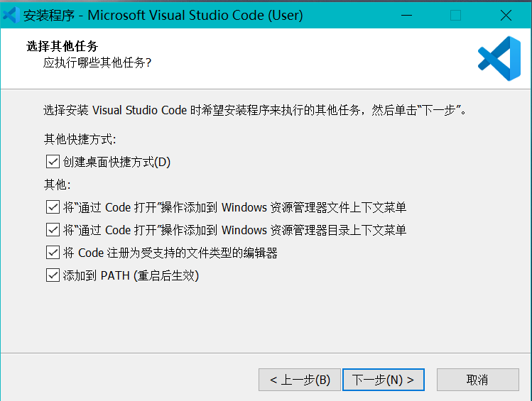Image resolution: width=532 pixels, height=401 pixels.
Task: Toggle 添加到 PATH (重启后生效) checkbox
Action: [53, 275]
